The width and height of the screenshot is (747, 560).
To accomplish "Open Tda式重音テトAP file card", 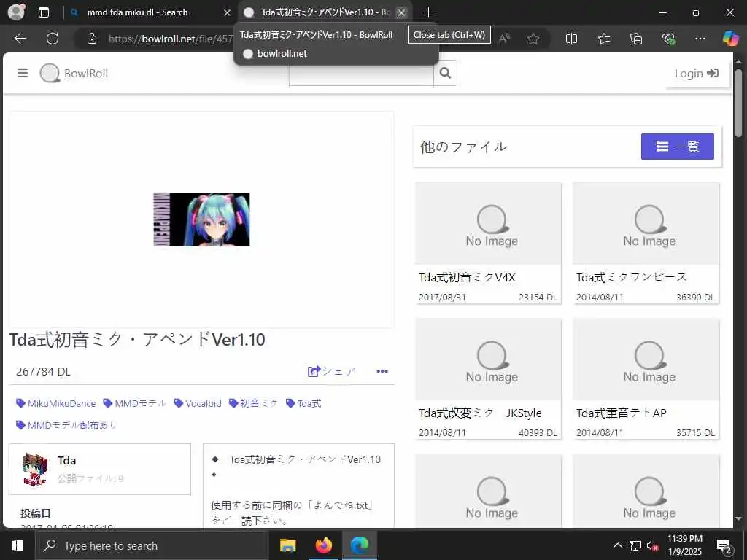I will click(646, 378).
